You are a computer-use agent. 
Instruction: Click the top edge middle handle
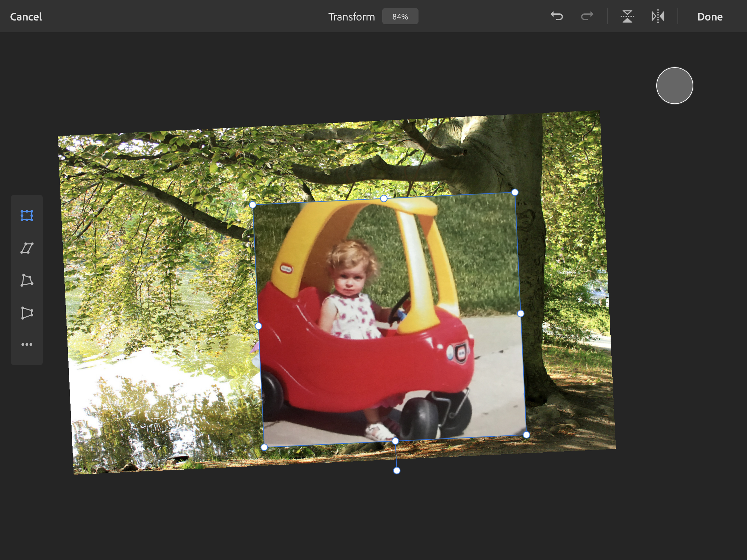click(x=384, y=199)
